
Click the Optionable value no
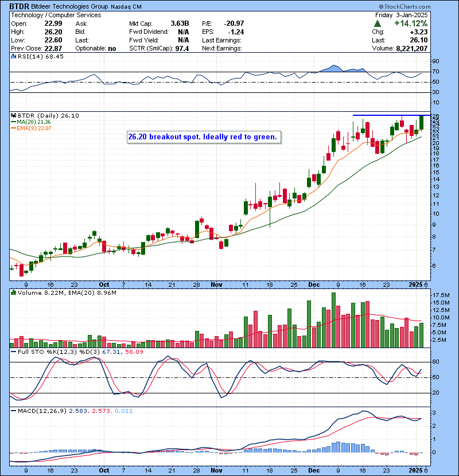pos(112,49)
